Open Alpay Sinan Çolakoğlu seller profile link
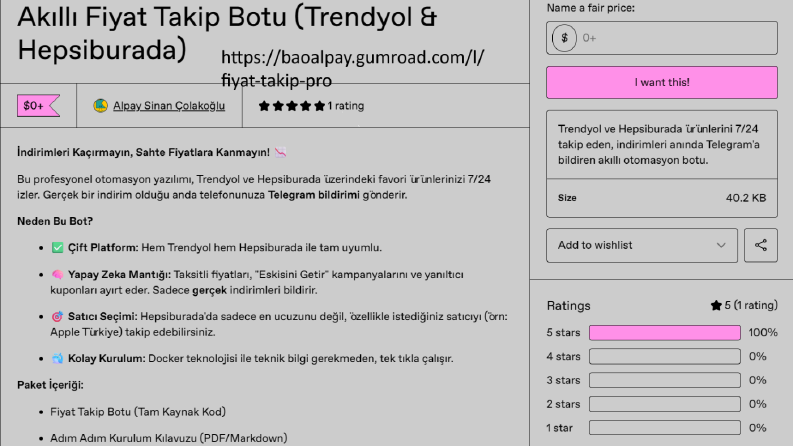Image resolution: width=793 pixels, height=446 pixels. (x=169, y=106)
